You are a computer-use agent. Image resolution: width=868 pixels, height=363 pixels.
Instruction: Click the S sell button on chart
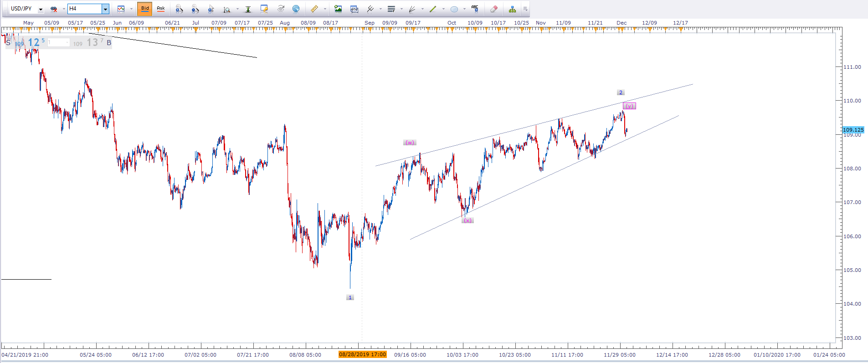click(x=8, y=42)
